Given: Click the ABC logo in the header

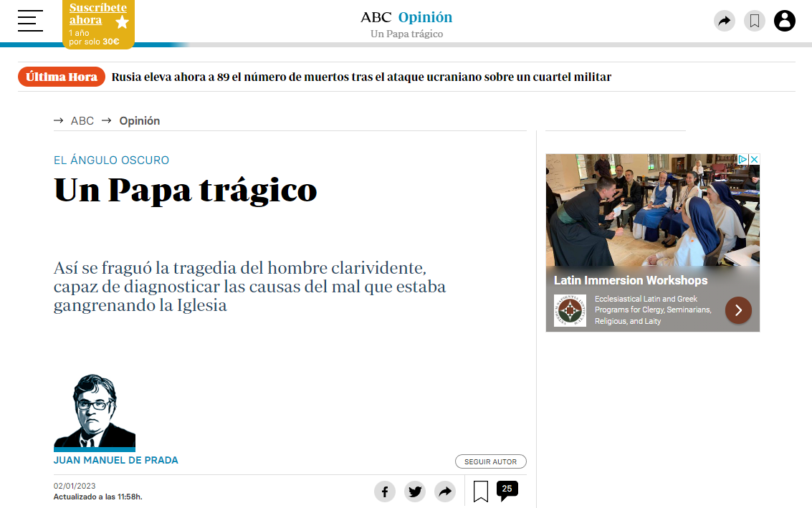Looking at the screenshot, I should pyautogui.click(x=376, y=18).
